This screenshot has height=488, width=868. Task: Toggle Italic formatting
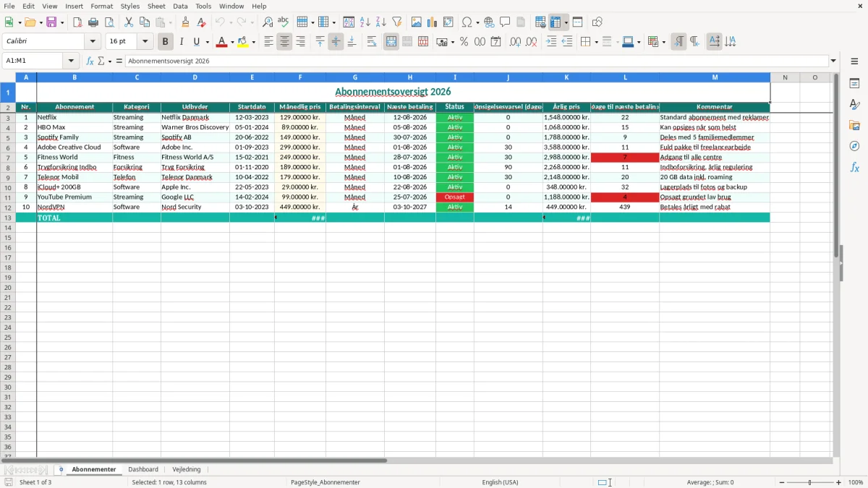point(182,42)
